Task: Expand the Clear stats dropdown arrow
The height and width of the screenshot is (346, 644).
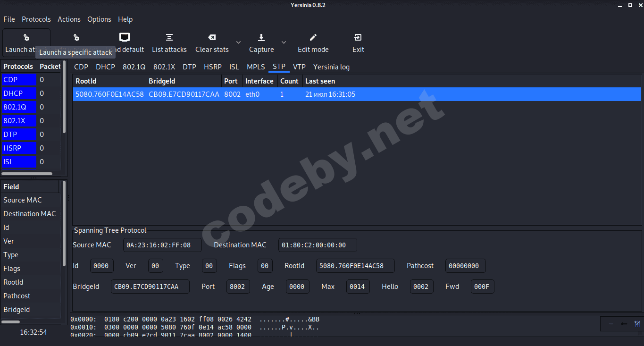Action: point(238,42)
